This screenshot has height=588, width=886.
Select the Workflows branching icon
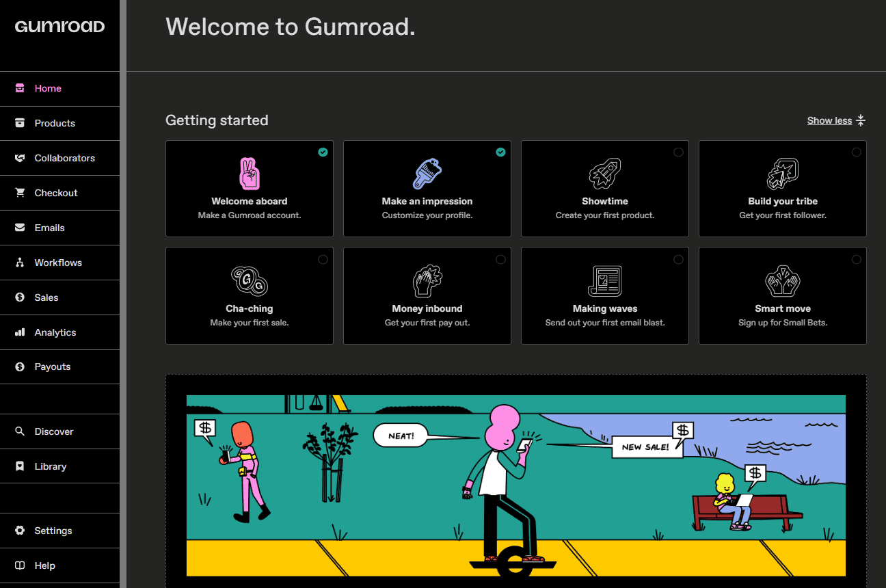click(x=21, y=263)
